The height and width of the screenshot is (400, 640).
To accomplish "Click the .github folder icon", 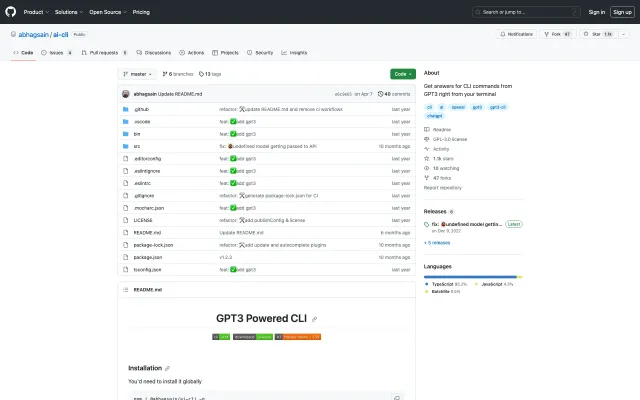I will [124, 108].
